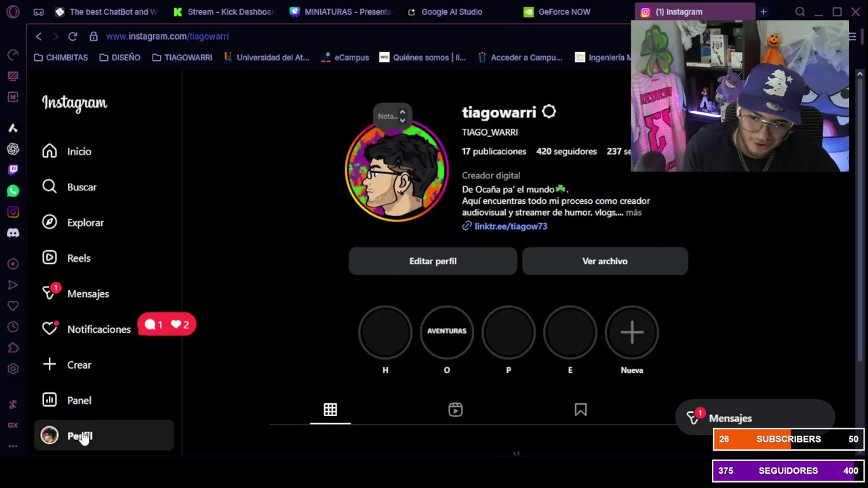Switch to Stream - Kick Dashboard tab

[x=223, y=12]
